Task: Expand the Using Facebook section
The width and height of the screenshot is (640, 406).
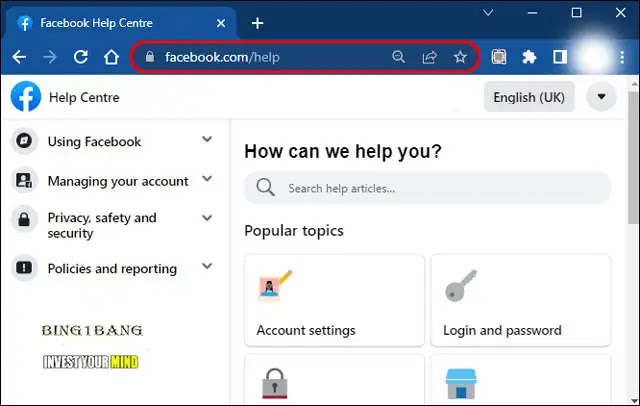Action: pyautogui.click(x=207, y=140)
